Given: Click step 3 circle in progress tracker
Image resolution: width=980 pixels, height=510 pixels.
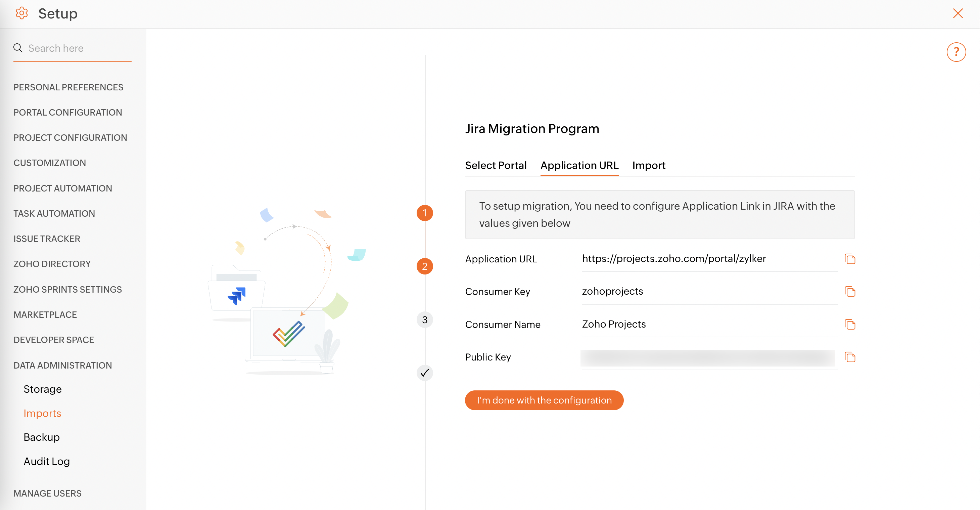Looking at the screenshot, I should click(425, 320).
